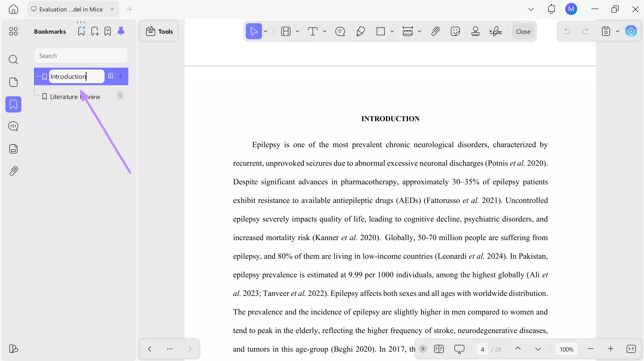The image size is (644, 361).
Task: Click the actual size 1:1 icon
Action: click(631, 349)
